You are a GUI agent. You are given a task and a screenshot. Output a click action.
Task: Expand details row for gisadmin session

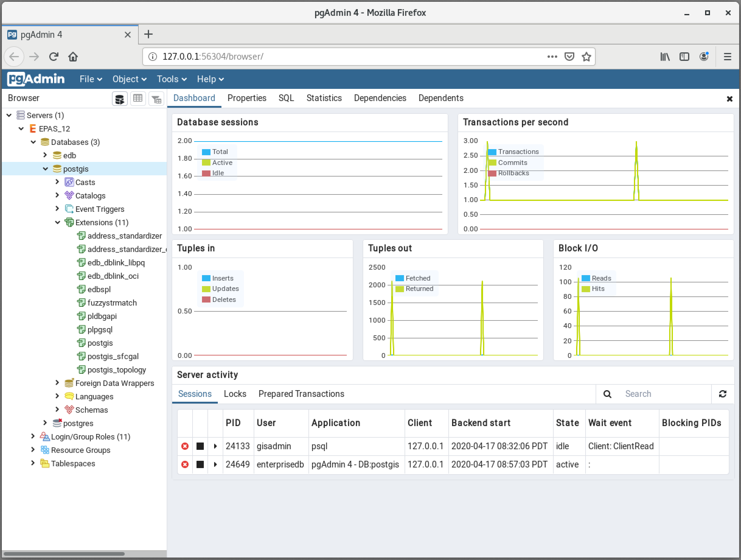click(x=215, y=446)
